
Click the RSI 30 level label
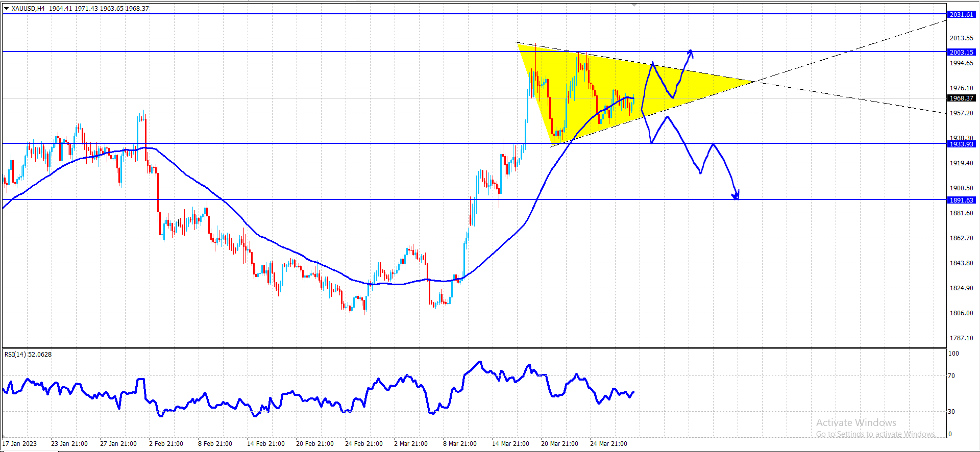(951, 411)
